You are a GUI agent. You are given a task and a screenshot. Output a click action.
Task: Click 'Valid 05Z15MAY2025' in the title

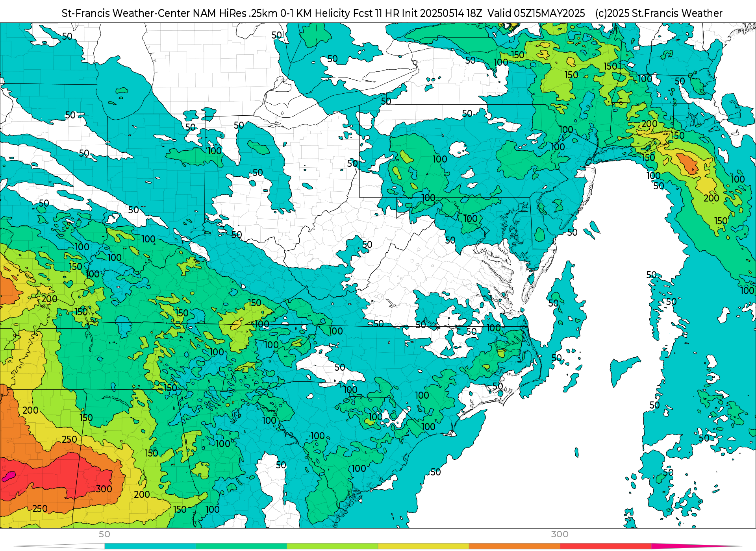click(536, 13)
